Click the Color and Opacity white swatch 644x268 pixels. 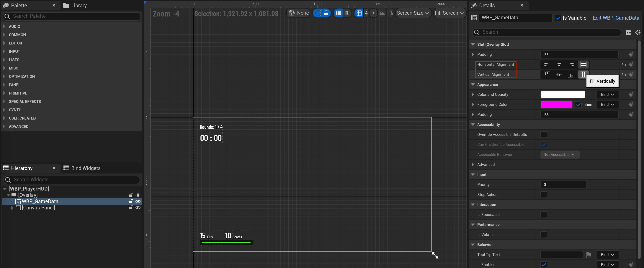563,94
